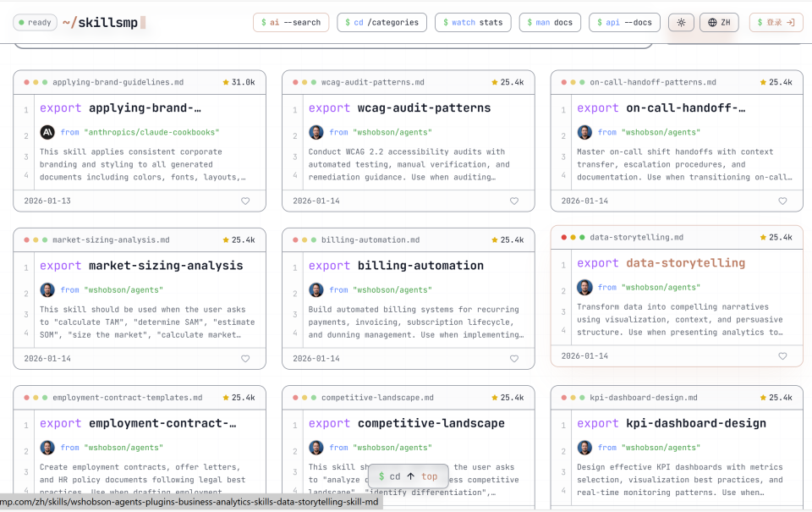Open the api --docs link
The width and height of the screenshot is (812, 512).
click(624, 23)
